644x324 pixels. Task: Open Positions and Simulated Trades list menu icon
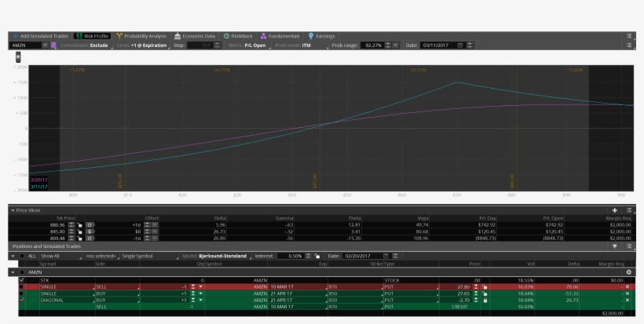point(628,246)
